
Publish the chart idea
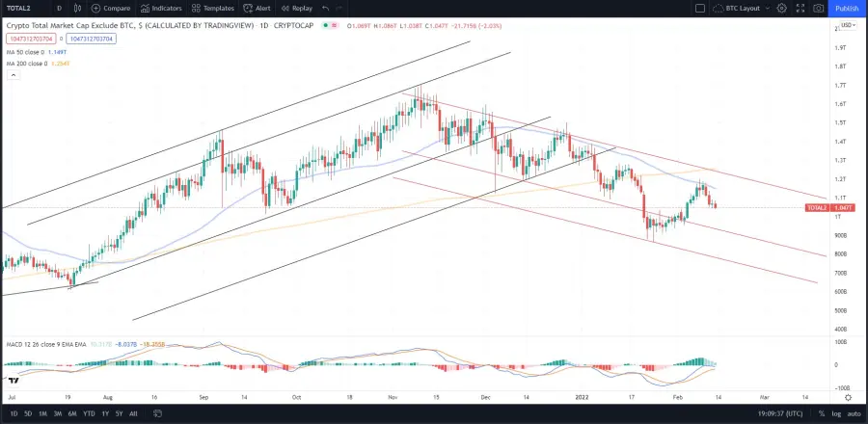coord(848,9)
